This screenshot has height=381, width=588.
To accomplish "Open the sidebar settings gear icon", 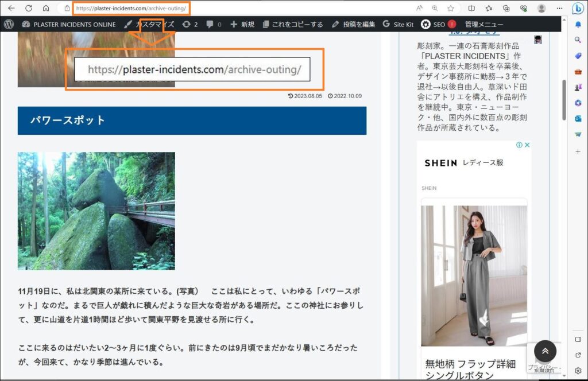I will coord(578,371).
